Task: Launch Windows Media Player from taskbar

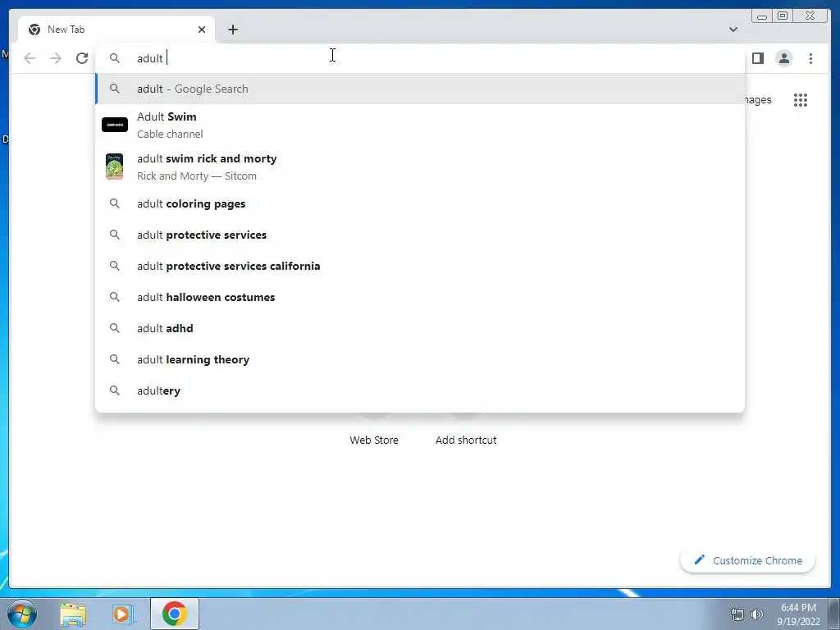Action: [121, 614]
